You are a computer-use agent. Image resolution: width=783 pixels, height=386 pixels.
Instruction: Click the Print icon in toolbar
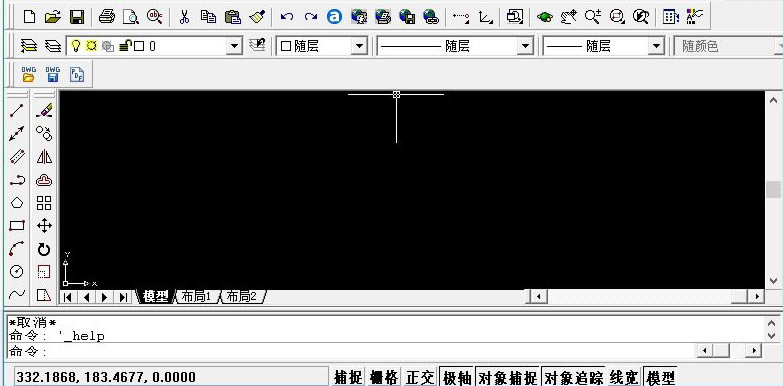coord(106,17)
